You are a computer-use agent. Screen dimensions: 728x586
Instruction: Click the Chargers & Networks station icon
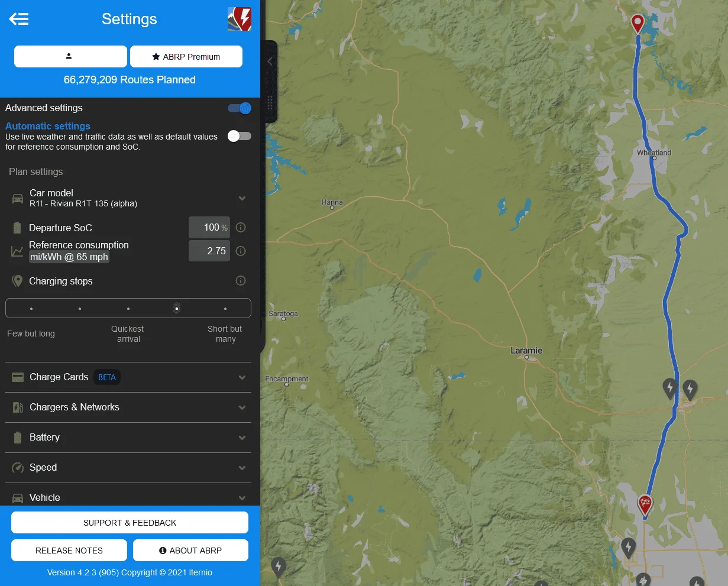point(18,407)
